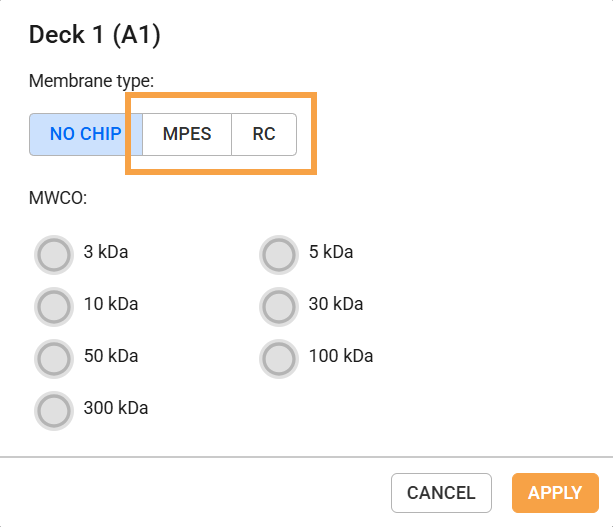Select the NO CHIP membrane option

pyautogui.click(x=85, y=134)
